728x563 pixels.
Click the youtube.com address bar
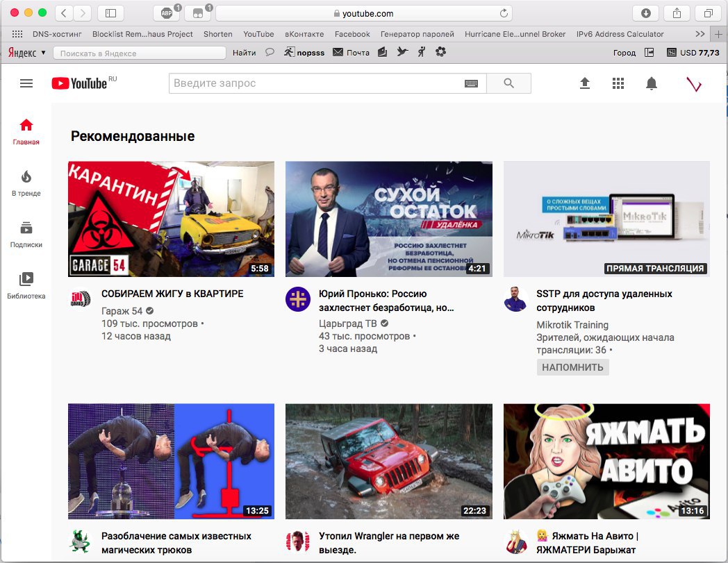coord(363,13)
